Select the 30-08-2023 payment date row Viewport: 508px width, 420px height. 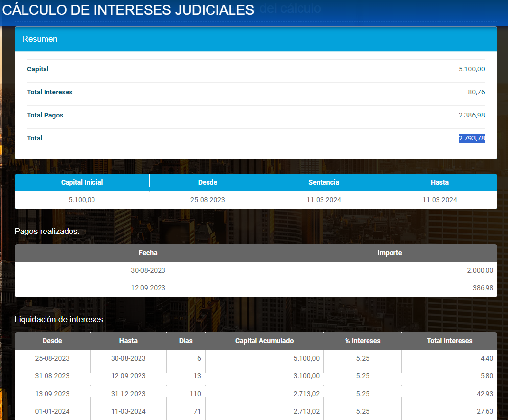[148, 270]
